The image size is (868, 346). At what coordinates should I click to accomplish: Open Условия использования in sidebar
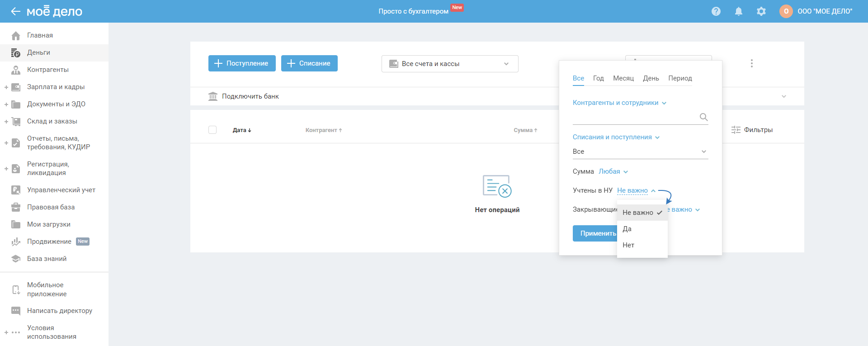52,332
